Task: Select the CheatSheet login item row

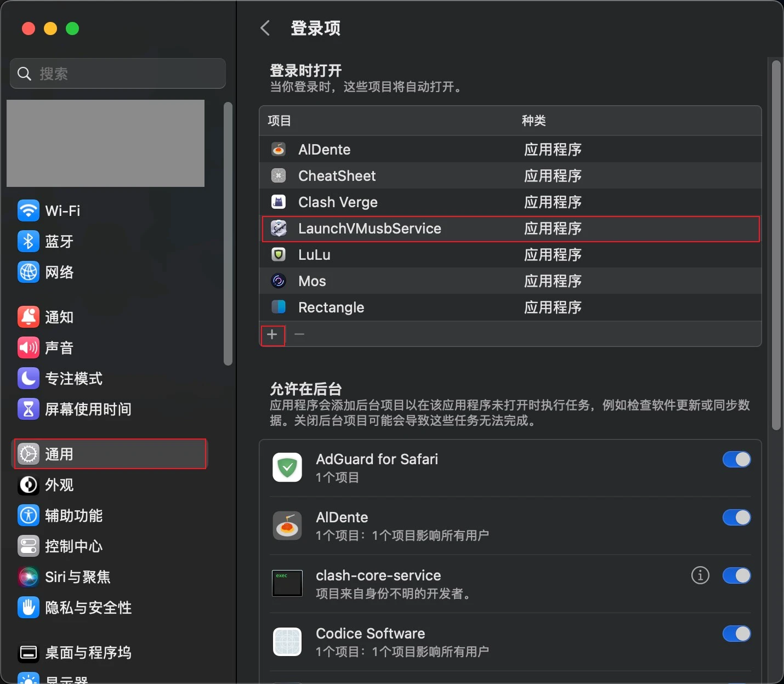Action: coord(510,175)
